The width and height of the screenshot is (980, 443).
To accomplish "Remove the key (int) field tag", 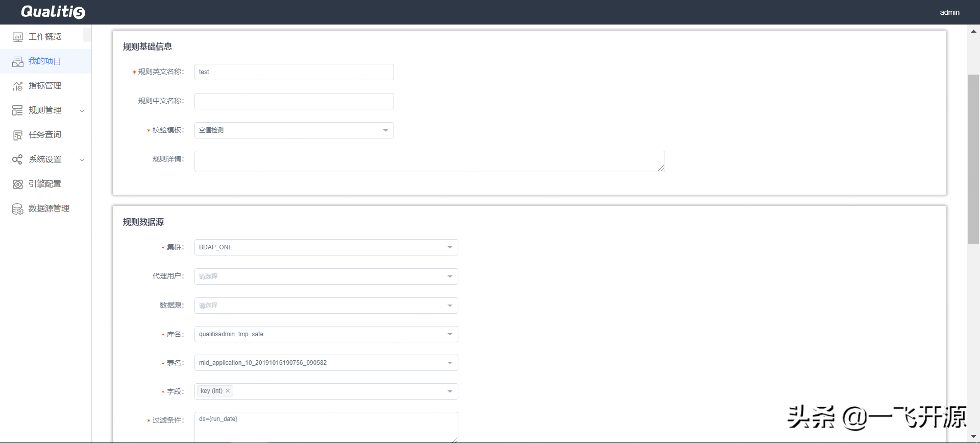I will click(x=228, y=391).
